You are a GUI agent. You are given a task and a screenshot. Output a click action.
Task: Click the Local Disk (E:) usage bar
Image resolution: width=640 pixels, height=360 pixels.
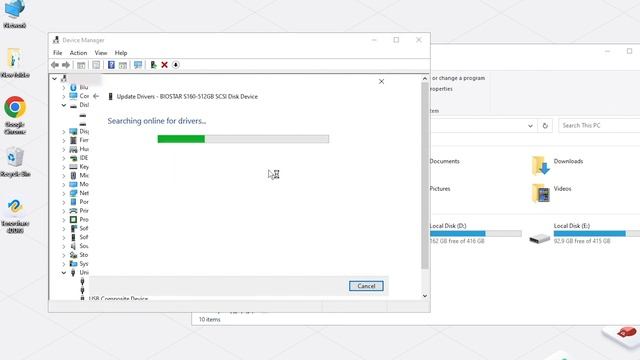click(x=597, y=233)
